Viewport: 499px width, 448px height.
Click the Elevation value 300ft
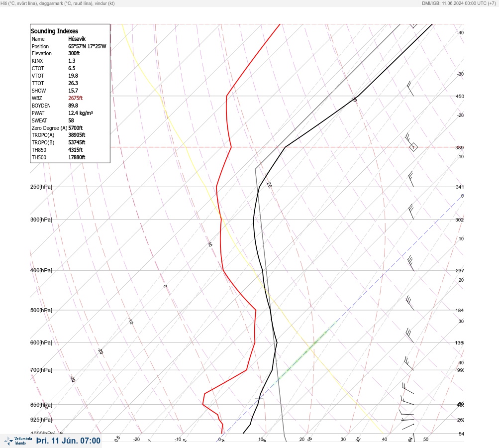pyautogui.click(x=74, y=53)
